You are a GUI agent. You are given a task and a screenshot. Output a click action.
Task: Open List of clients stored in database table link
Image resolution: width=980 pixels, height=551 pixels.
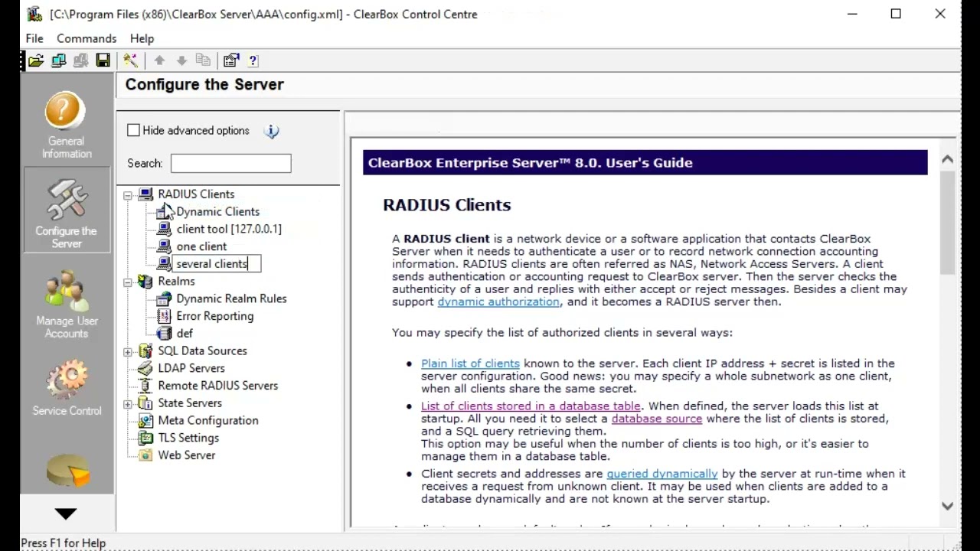[531, 406]
